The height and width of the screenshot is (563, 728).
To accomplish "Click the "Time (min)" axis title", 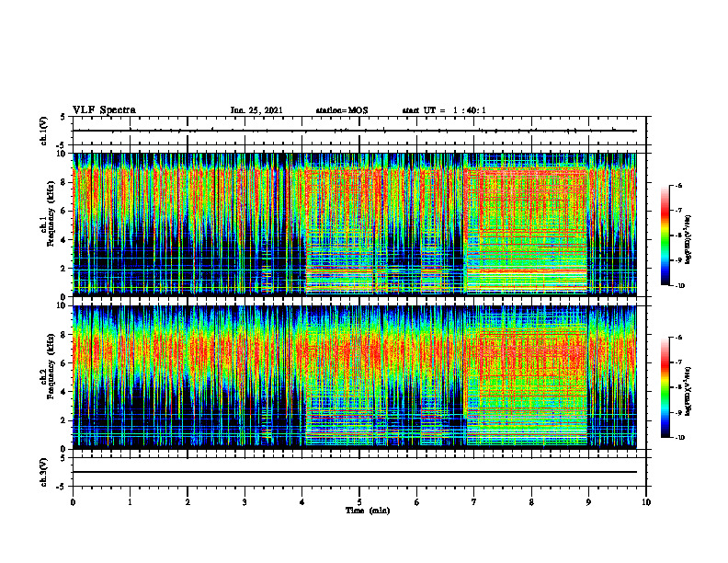I will [x=368, y=511].
